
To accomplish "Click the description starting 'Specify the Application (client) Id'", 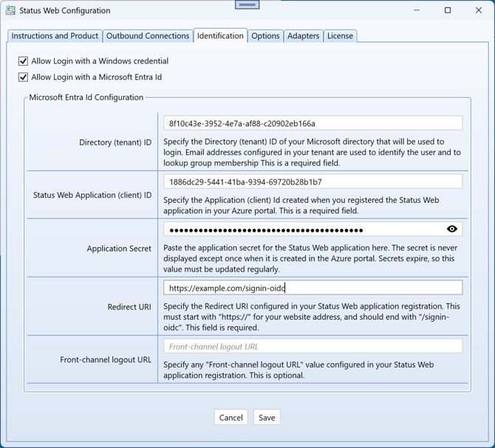I will (301, 205).
